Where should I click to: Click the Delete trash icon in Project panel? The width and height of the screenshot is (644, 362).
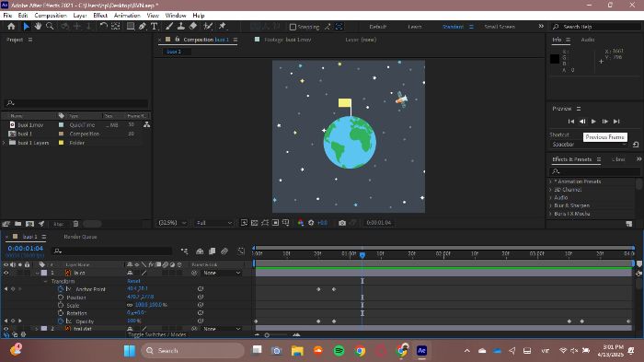coord(75,224)
